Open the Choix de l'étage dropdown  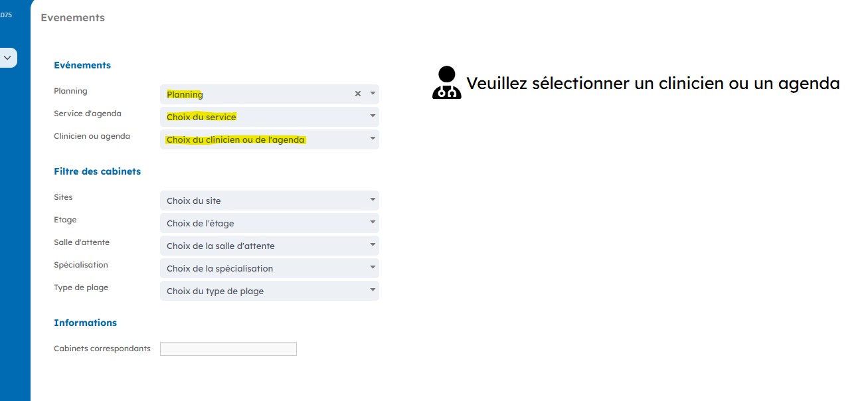pyautogui.click(x=269, y=223)
